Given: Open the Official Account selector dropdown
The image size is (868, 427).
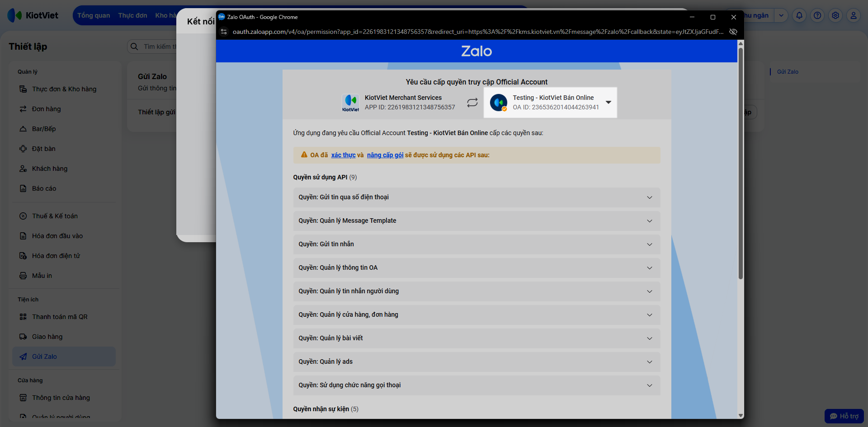Looking at the screenshot, I should point(550,103).
